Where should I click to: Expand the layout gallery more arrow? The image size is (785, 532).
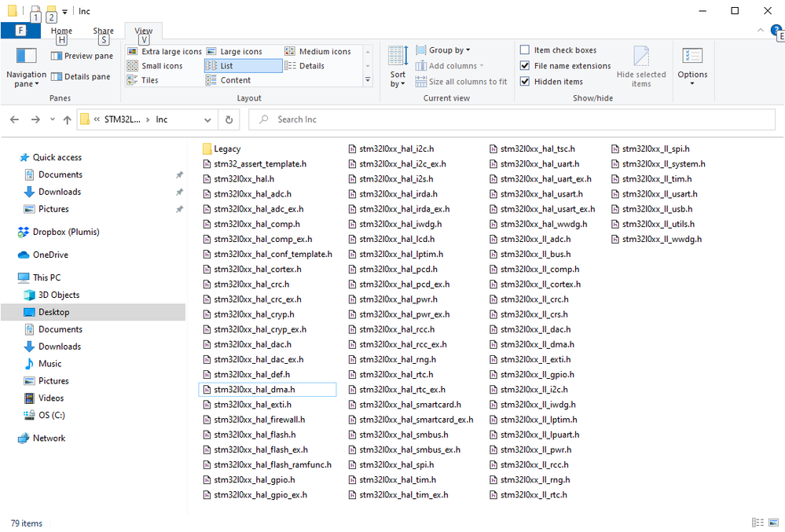(x=368, y=79)
